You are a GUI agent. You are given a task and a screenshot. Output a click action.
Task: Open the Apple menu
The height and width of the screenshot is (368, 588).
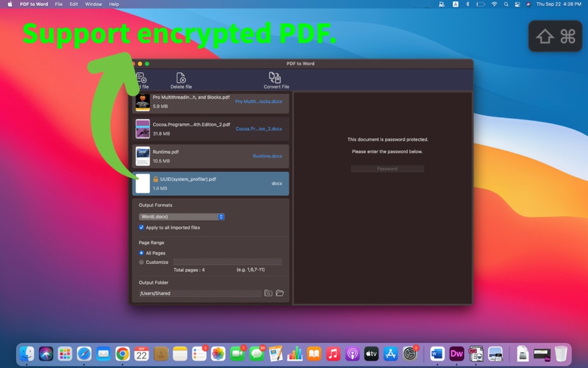tap(10, 4)
